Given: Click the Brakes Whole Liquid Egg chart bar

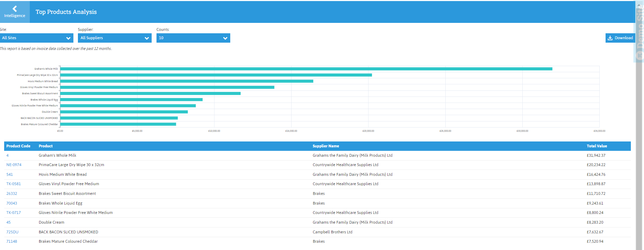Looking at the screenshot, I should (131, 100).
